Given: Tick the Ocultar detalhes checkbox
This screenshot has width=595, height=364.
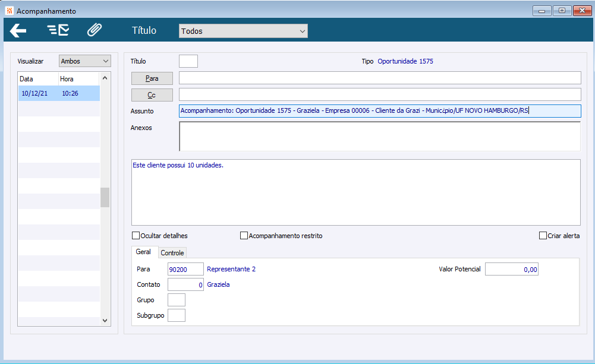Looking at the screenshot, I should [136, 236].
